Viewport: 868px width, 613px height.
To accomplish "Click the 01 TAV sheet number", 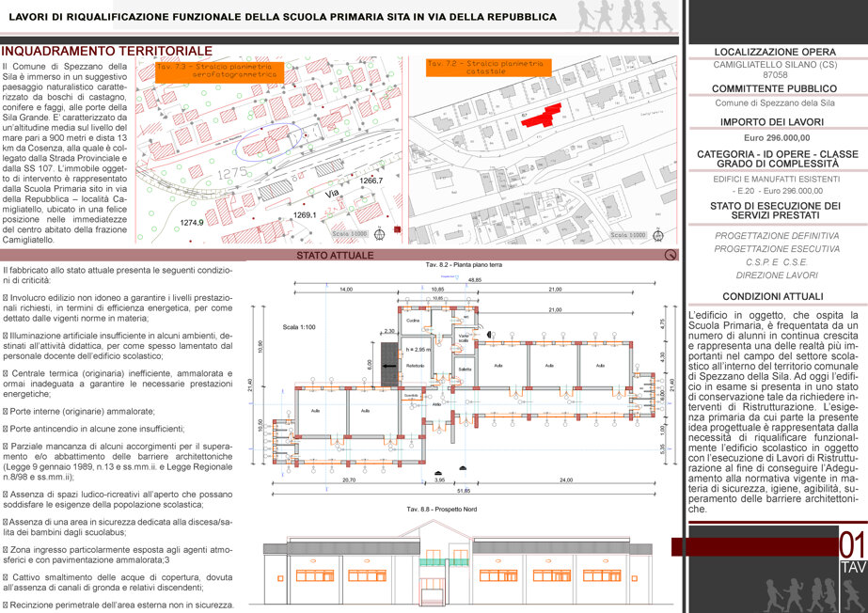I will (x=853, y=552).
